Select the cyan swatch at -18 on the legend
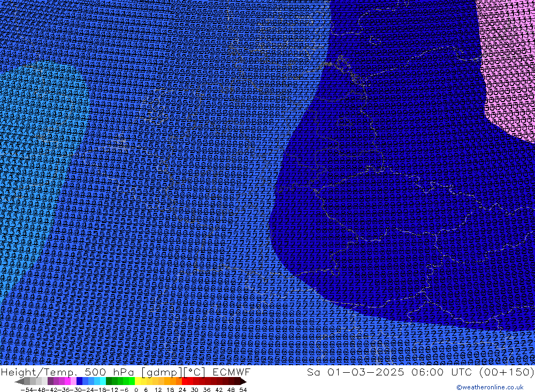Viewport: 535px width, 392px height. coord(103,381)
